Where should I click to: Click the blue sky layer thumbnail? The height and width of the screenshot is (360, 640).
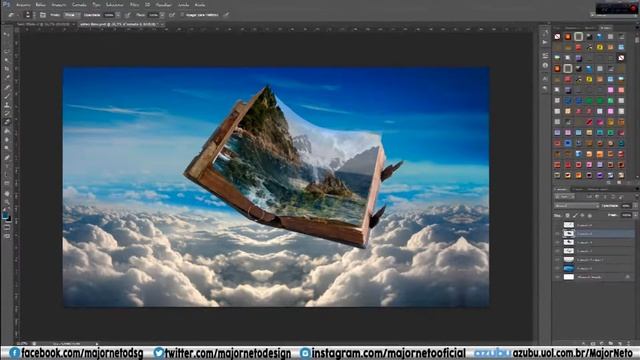(x=569, y=269)
